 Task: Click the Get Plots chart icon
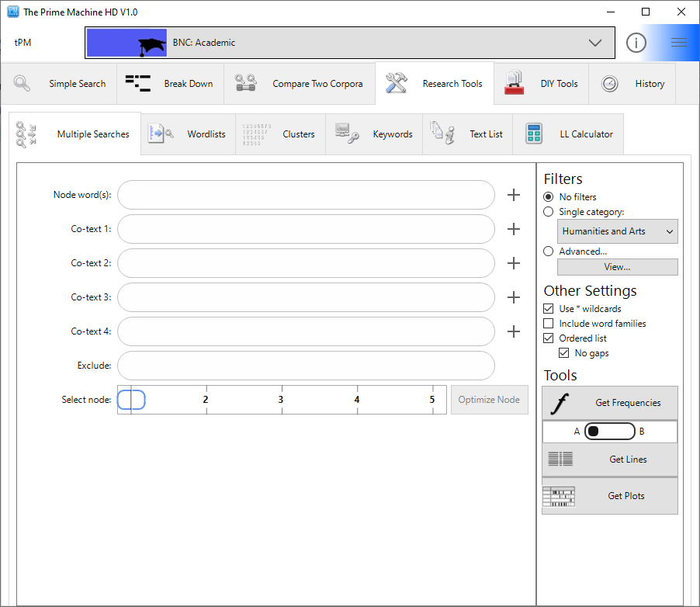pos(559,497)
